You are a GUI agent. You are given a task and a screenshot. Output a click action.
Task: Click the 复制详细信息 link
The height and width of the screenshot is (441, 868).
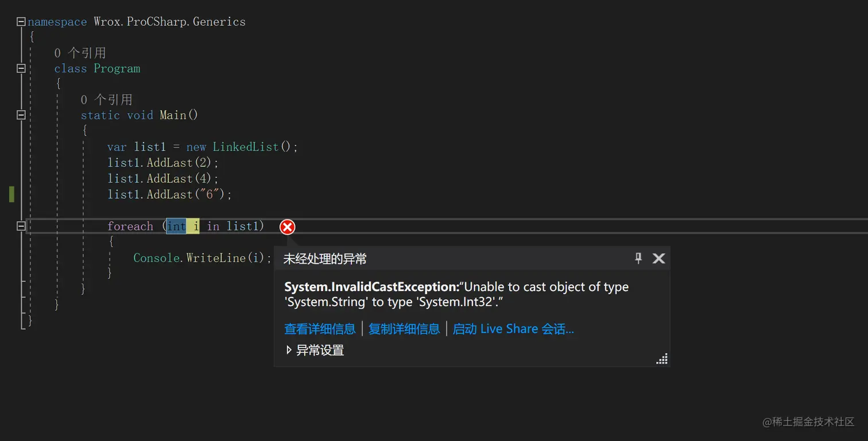[x=404, y=329]
